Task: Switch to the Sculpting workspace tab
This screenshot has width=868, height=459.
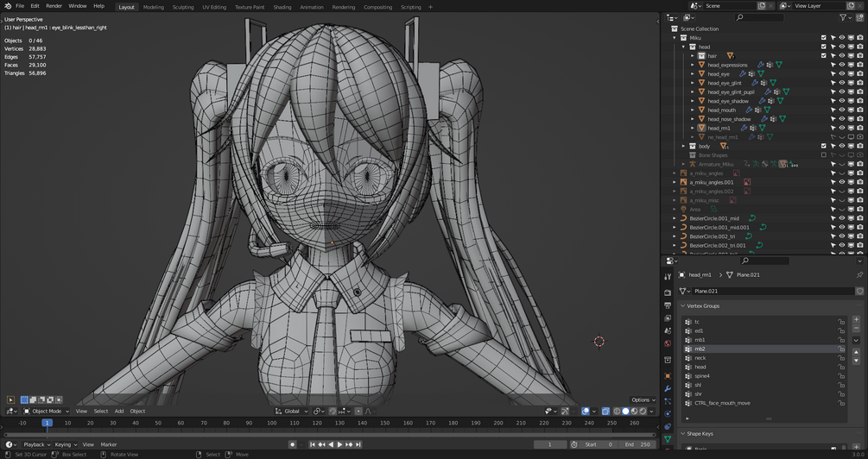Action: (x=183, y=7)
